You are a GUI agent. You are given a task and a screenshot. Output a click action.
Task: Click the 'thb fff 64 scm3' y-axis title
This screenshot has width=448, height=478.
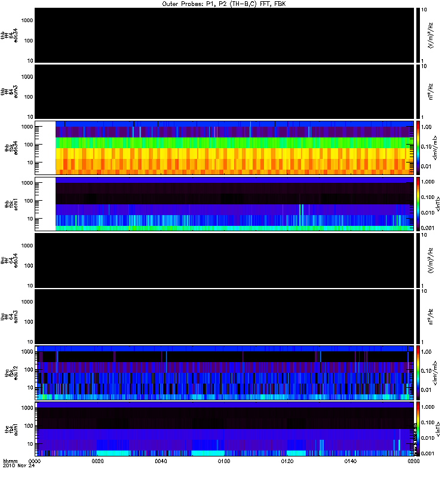[x=9, y=91]
